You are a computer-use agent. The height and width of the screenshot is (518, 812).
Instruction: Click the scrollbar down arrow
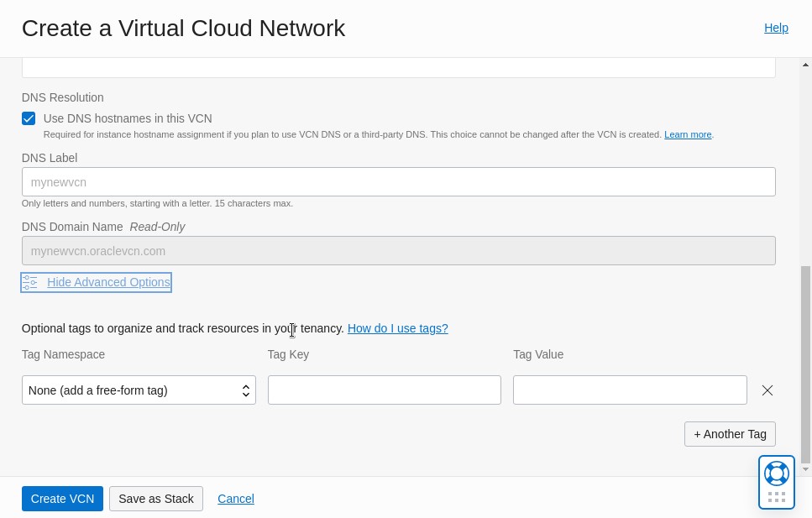coord(804,468)
